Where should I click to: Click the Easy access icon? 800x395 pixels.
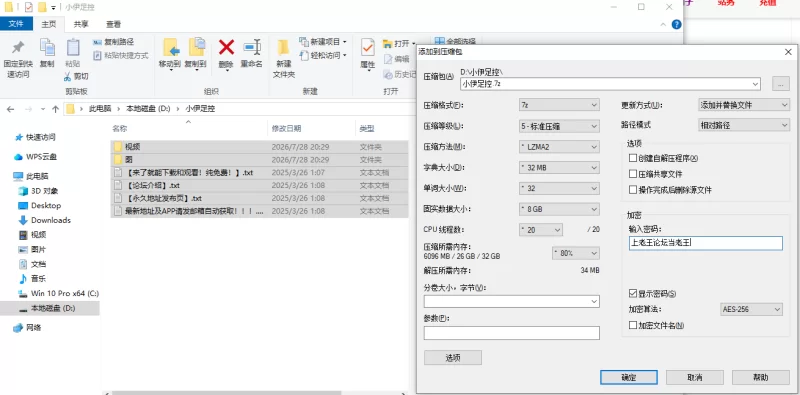(304, 55)
